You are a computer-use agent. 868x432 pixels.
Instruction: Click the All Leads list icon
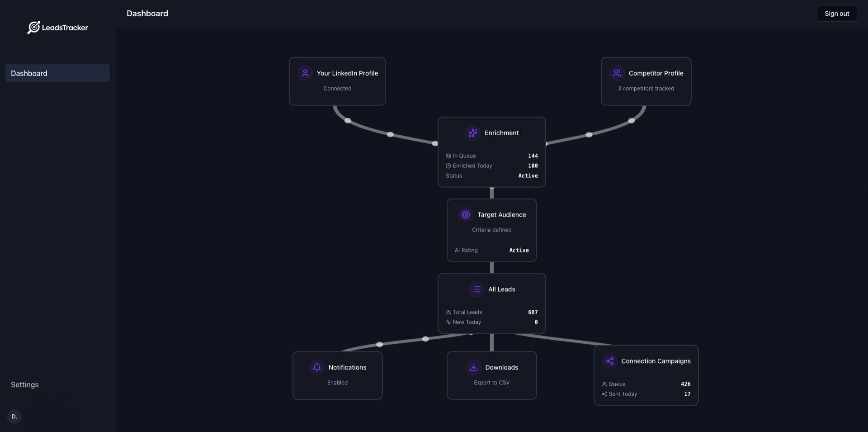coord(476,289)
